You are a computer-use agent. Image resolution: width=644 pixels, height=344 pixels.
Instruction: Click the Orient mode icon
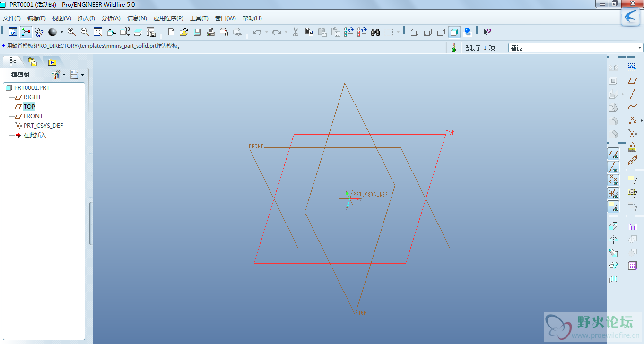click(39, 32)
